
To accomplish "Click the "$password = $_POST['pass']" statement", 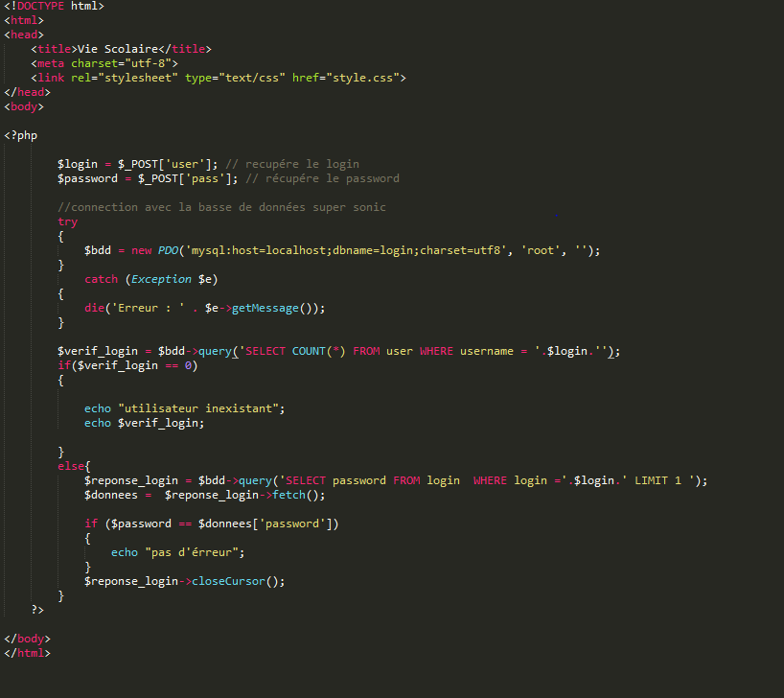I will tap(148, 178).
